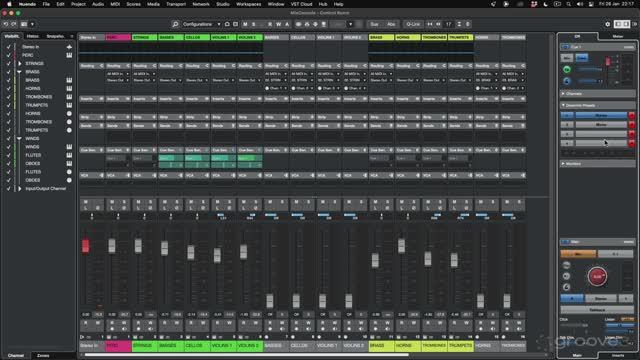Open the window layout setup icon
This screenshot has height=360, width=640.
(24, 24)
